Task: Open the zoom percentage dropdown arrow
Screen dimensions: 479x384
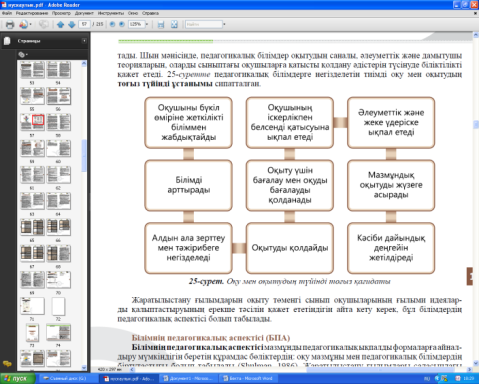Action: tap(147, 24)
